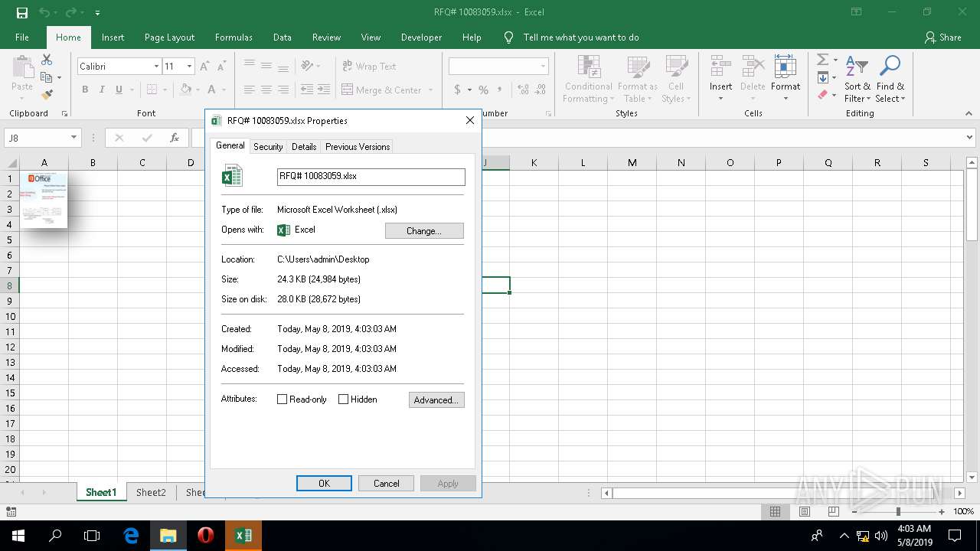Image resolution: width=980 pixels, height=551 pixels.
Task: Click the zoom slider handle
Action: 898,511
